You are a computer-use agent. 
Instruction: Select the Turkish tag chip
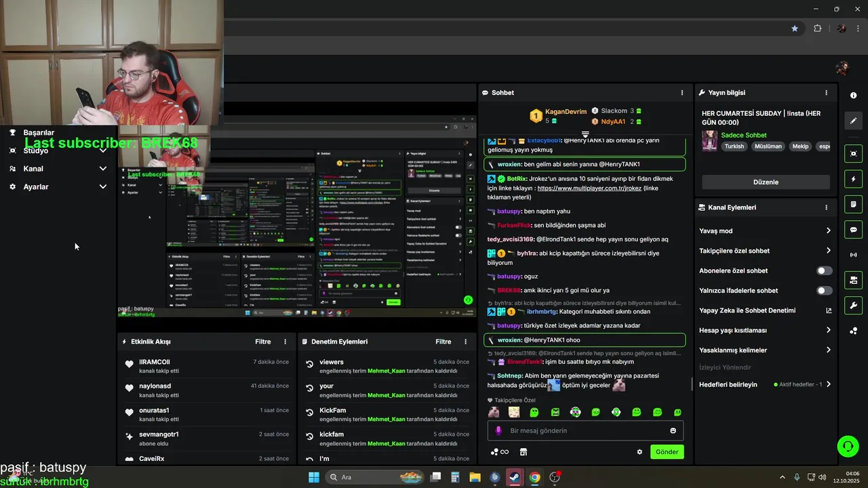[x=734, y=146]
